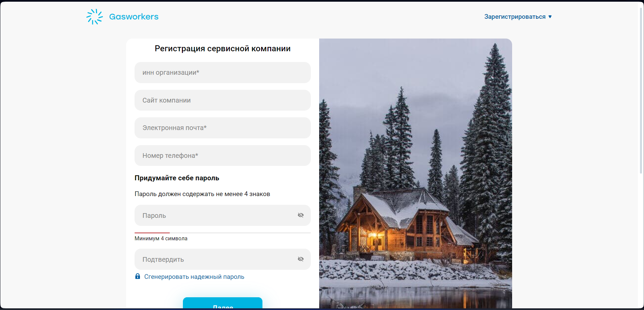Screen dimensions: 644x310
Task: Toggle password visibility in Пароль field
Action: click(301, 215)
